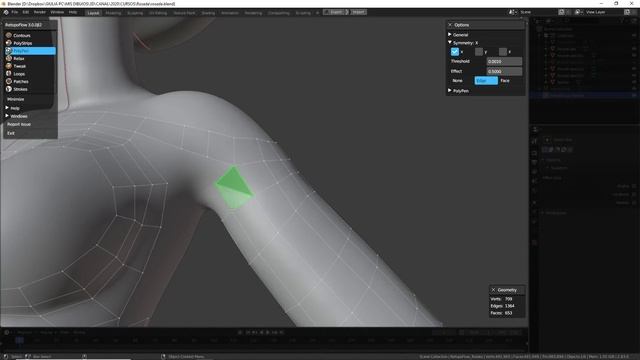Screen dimensions: 640x360
Task: Click the Geometry panel Verts count
Action: point(501,299)
